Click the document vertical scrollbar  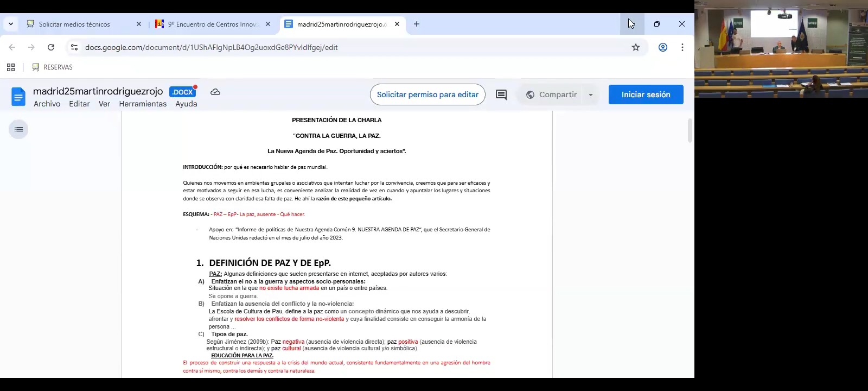coord(690,130)
